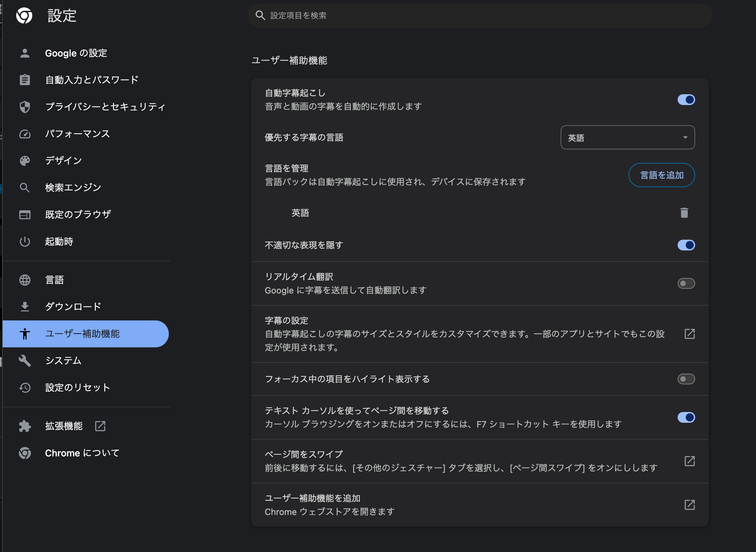Enable フォーカス中の項目をハイライト表示する switch
The image size is (756, 552).
pyautogui.click(x=686, y=379)
